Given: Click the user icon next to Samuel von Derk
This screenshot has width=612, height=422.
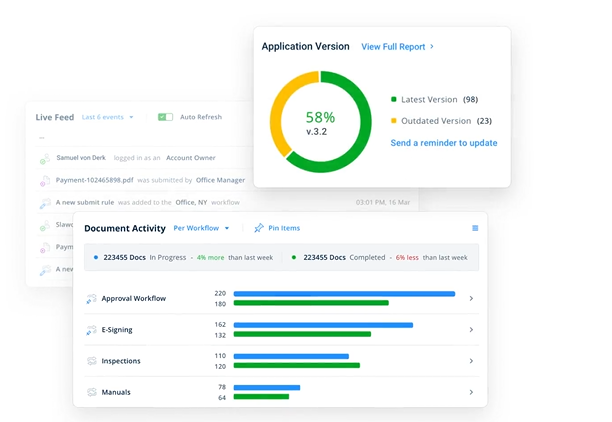Looking at the screenshot, I should 44,159.
